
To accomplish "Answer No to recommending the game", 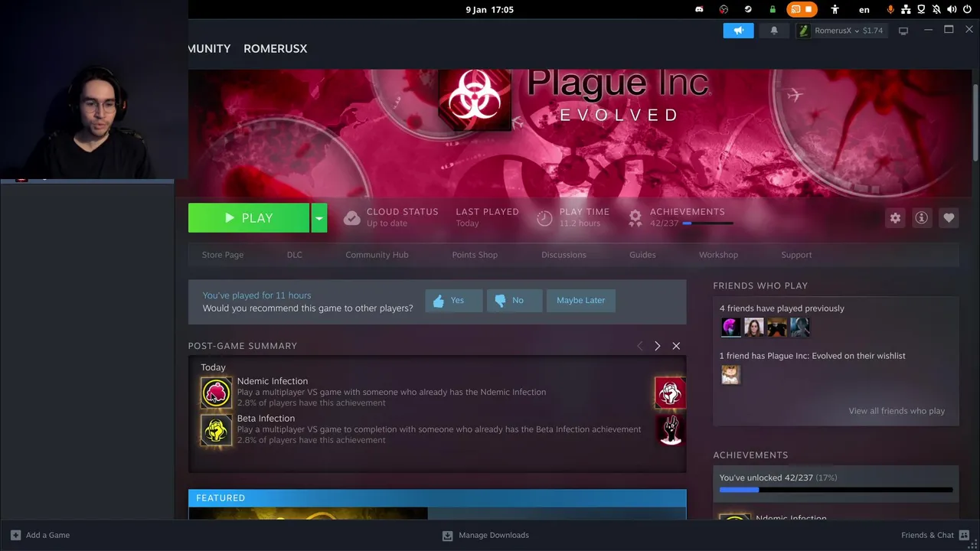I will [514, 301].
